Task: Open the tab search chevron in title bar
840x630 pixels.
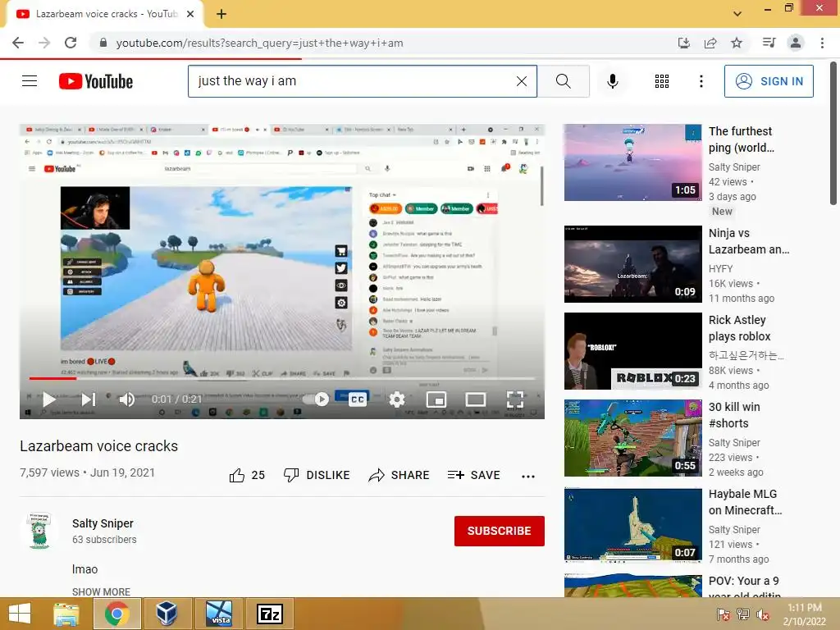Action: click(737, 13)
